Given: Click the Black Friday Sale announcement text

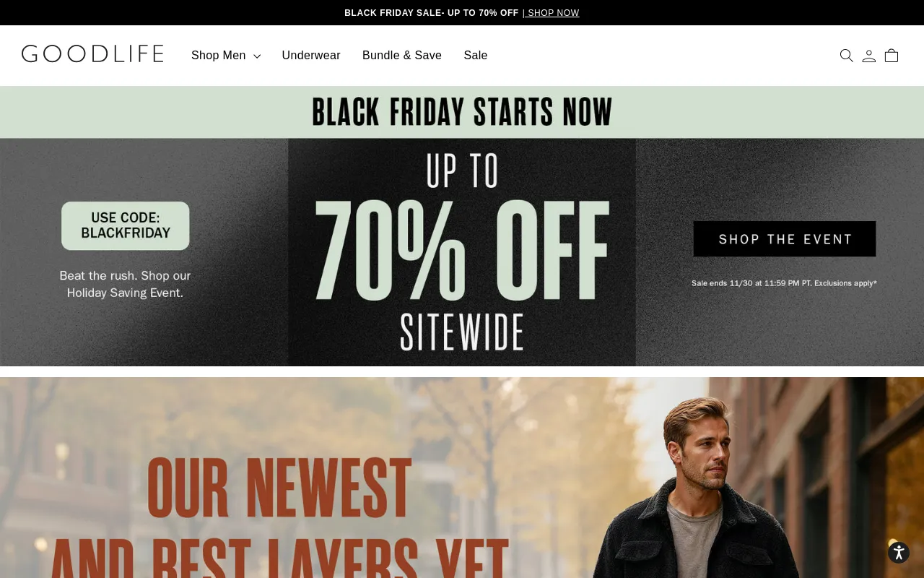Looking at the screenshot, I should pos(431,13).
